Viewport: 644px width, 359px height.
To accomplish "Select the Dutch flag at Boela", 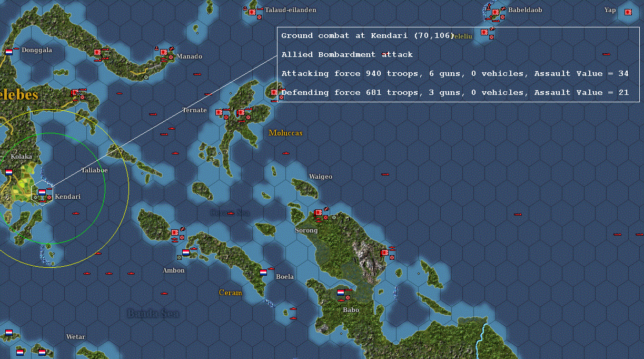I will pyautogui.click(x=263, y=272).
